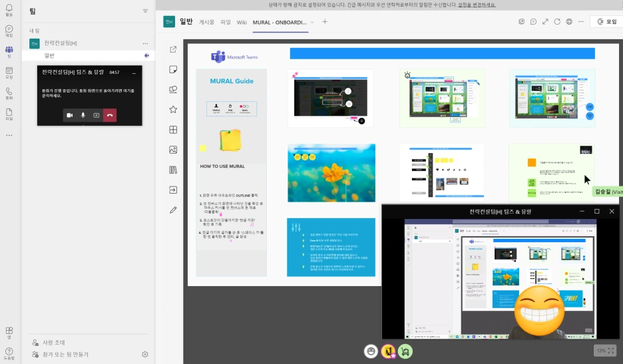Open the images tool in MURAL
Image resolution: width=623 pixels, height=364 pixels.
(173, 150)
